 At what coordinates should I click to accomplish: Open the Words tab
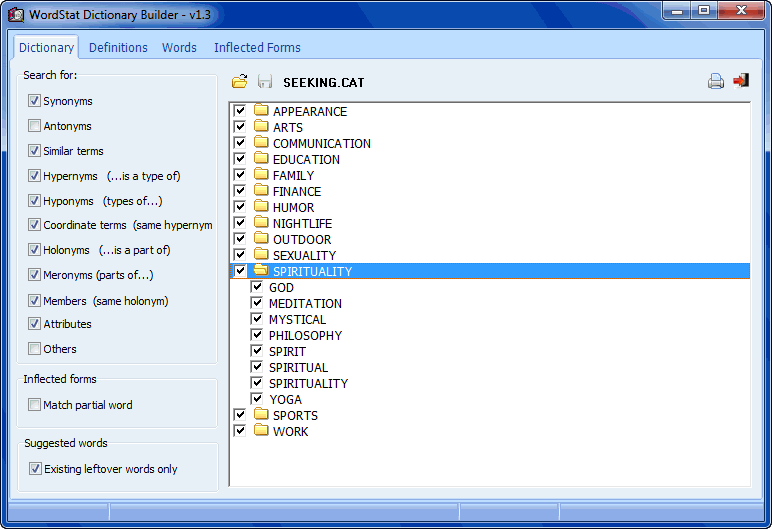pyautogui.click(x=179, y=47)
